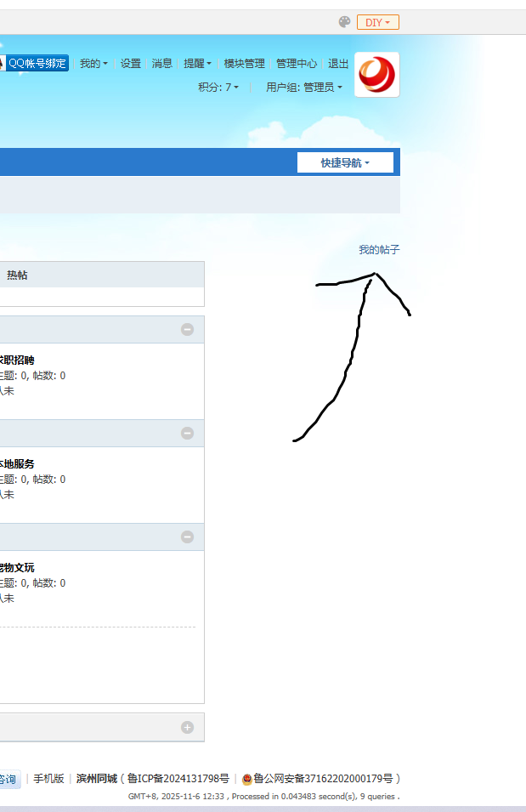Expand the collapsed bottom section plus icon
Viewport: 526px width, 812px height.
[x=187, y=727]
